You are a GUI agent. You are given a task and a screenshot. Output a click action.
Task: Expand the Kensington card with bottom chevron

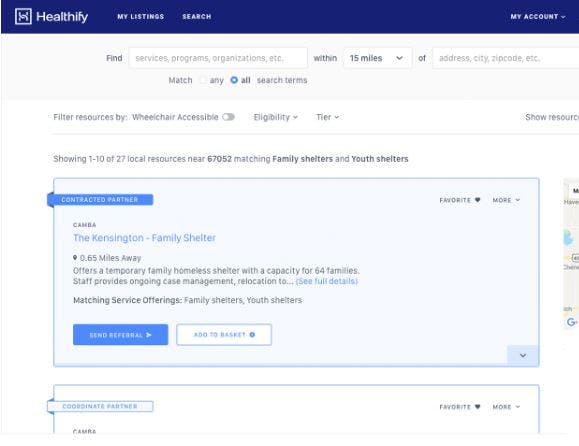[523, 356]
